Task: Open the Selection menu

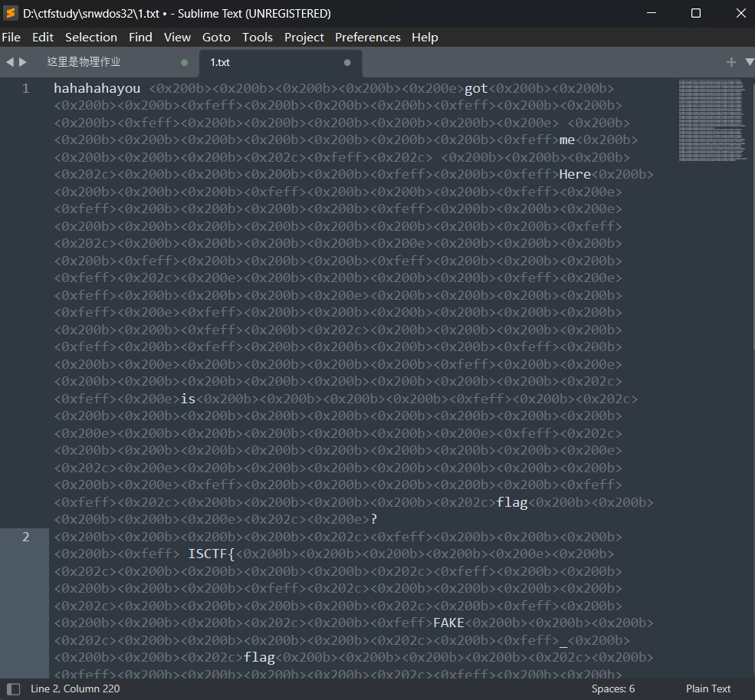Action: [x=91, y=37]
